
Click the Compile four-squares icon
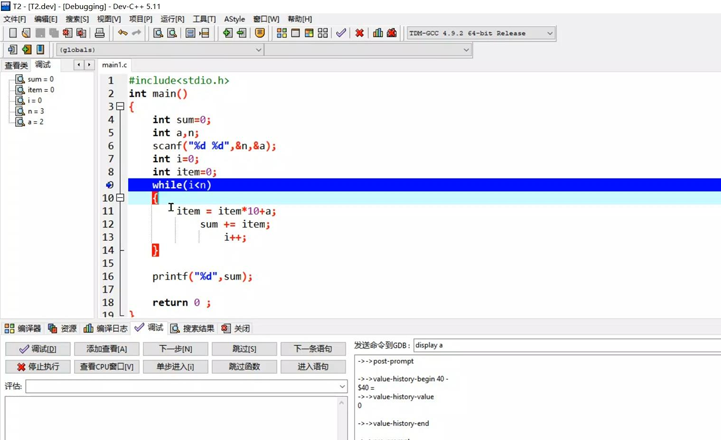pyautogui.click(x=281, y=33)
